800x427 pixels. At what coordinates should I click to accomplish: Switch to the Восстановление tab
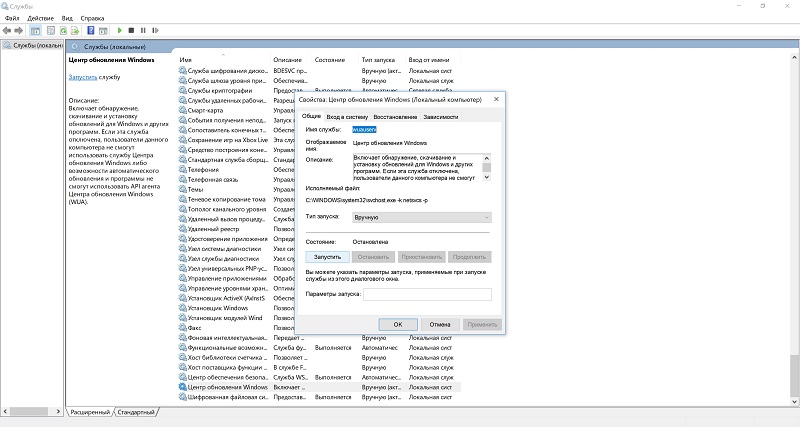[x=395, y=117]
